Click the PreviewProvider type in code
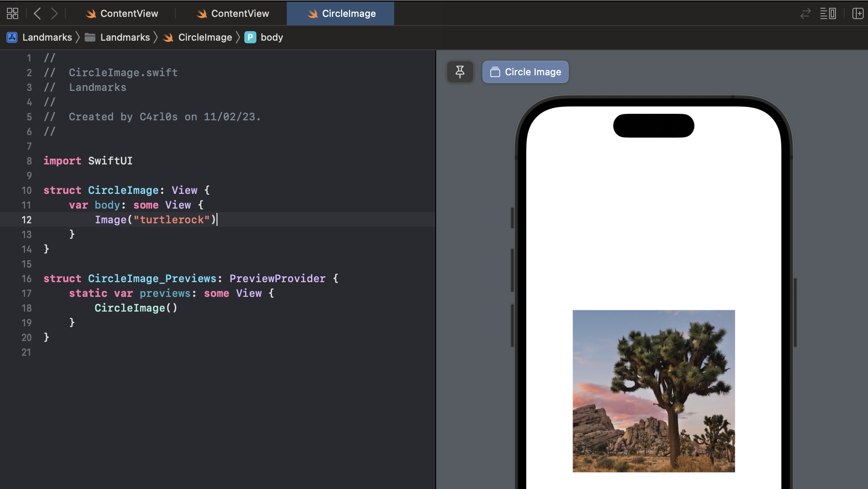 277,279
